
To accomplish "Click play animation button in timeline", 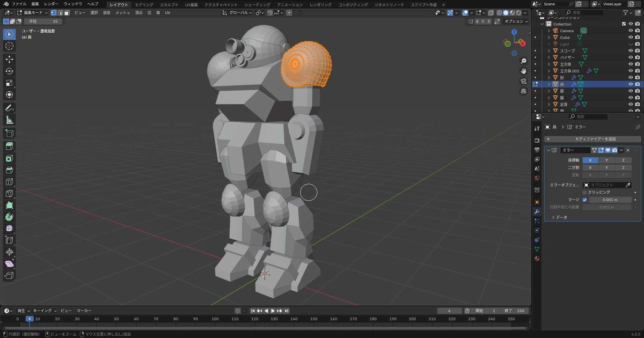I will (x=273, y=311).
